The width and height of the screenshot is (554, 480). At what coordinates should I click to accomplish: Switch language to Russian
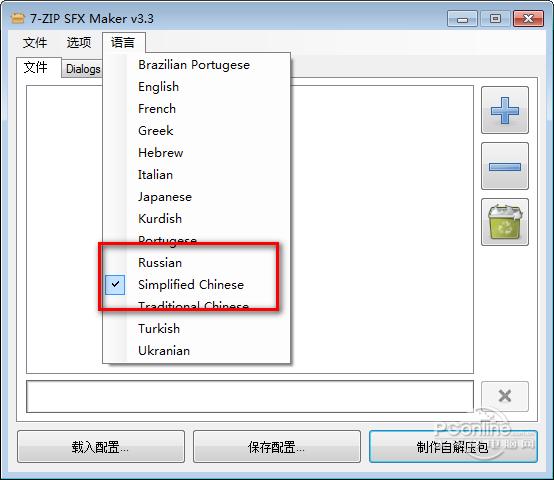click(x=196, y=263)
